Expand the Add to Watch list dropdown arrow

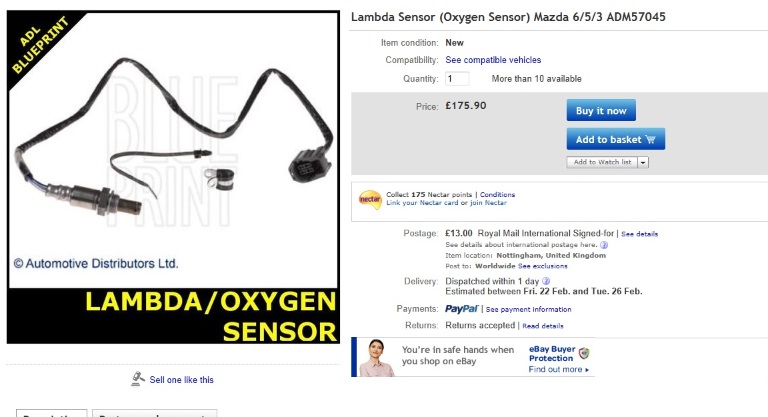[643, 162]
